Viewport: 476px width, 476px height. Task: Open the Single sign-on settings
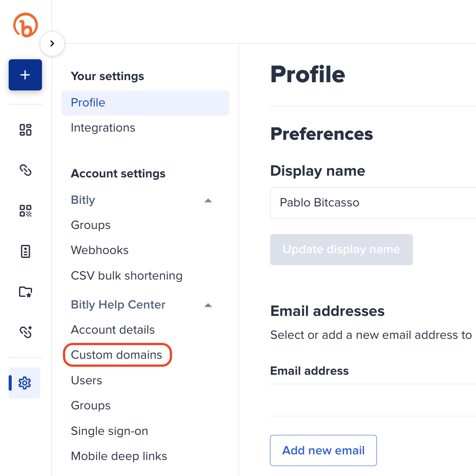pos(109,431)
